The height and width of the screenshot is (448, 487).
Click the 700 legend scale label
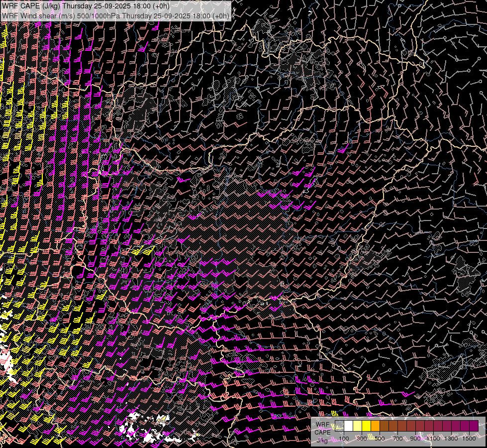(397, 439)
